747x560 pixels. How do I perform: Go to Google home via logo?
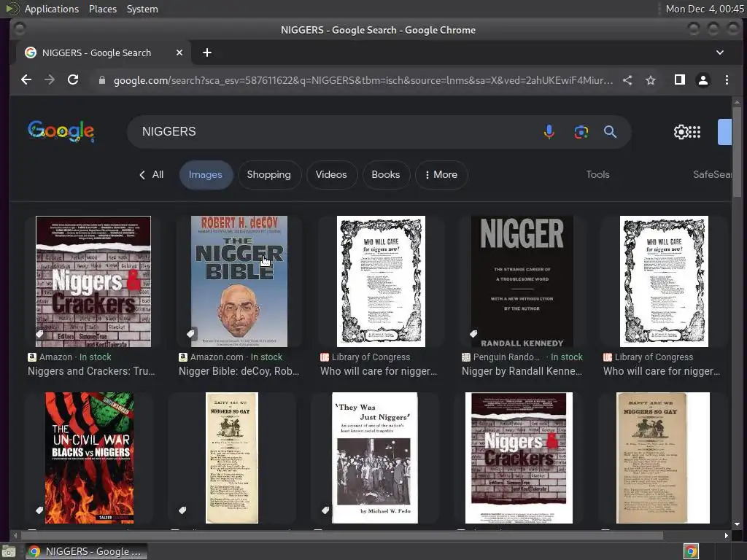[x=61, y=131]
